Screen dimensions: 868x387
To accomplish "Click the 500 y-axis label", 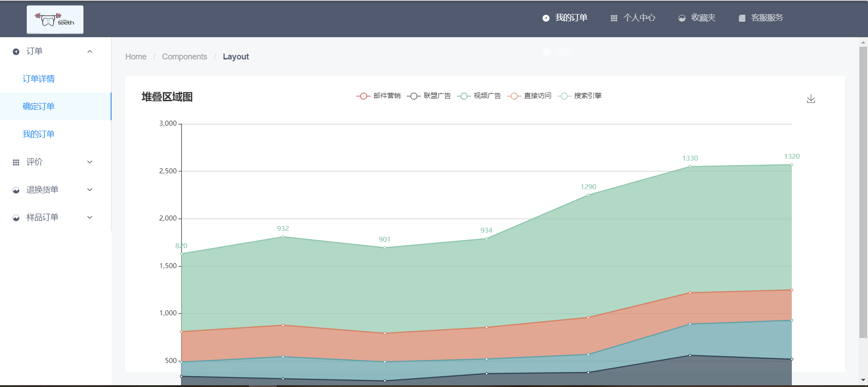I will tap(171, 361).
